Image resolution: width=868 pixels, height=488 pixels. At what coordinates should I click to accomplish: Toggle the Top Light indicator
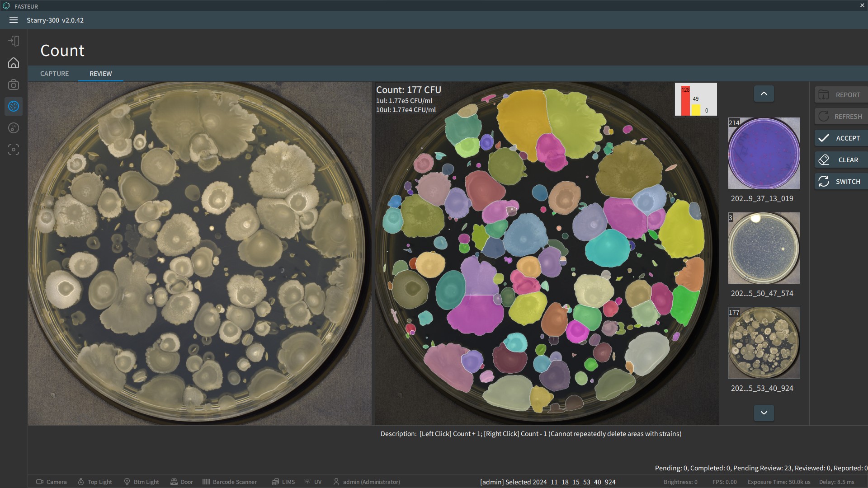[81, 482]
